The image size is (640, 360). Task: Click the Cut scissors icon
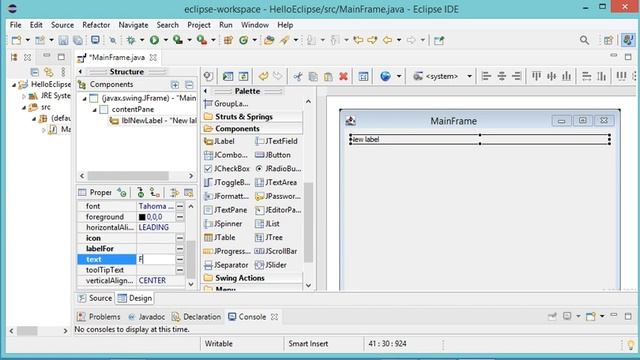click(298, 76)
